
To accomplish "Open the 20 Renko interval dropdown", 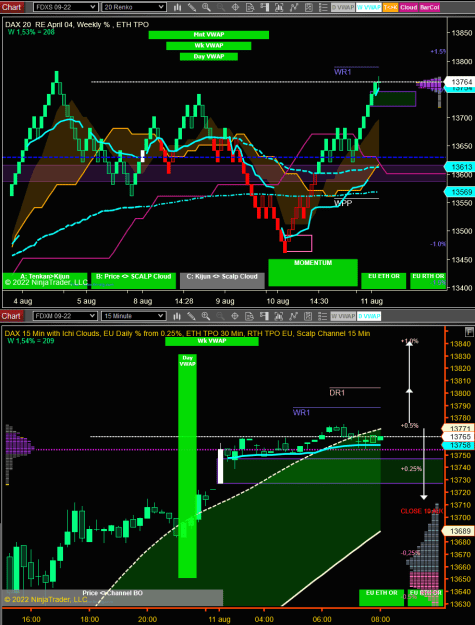I will pyautogui.click(x=133, y=7).
